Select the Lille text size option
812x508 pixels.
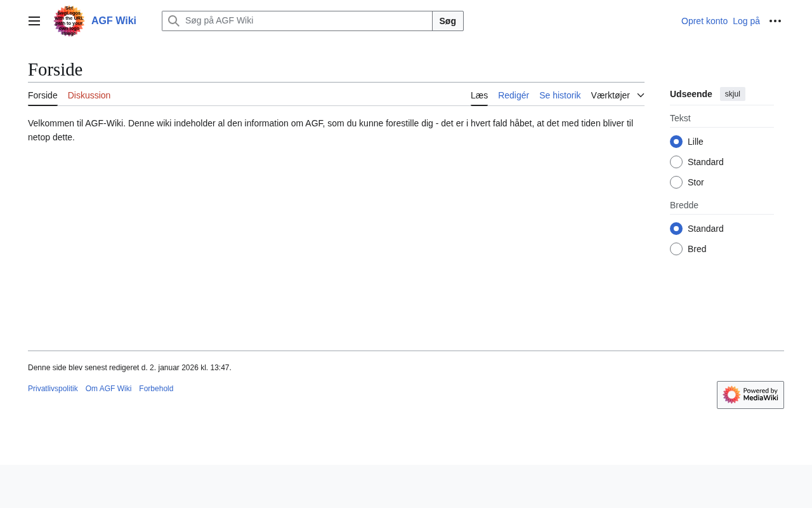pyautogui.click(x=676, y=142)
